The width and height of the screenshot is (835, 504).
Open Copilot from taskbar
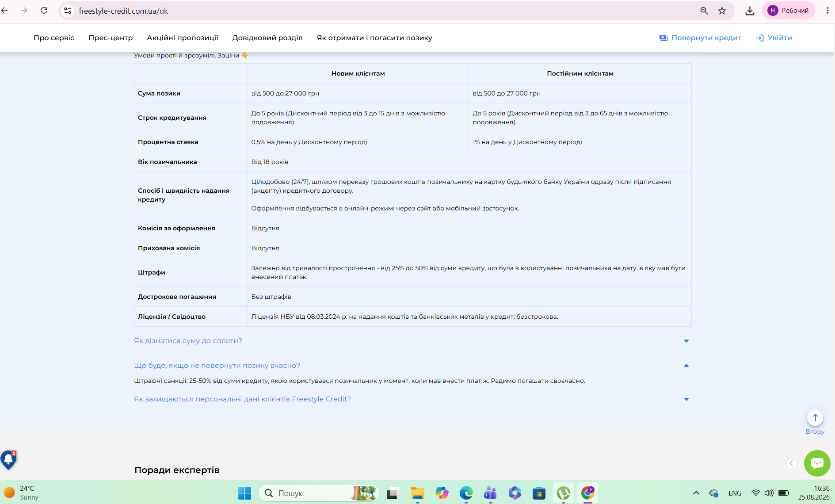442,493
